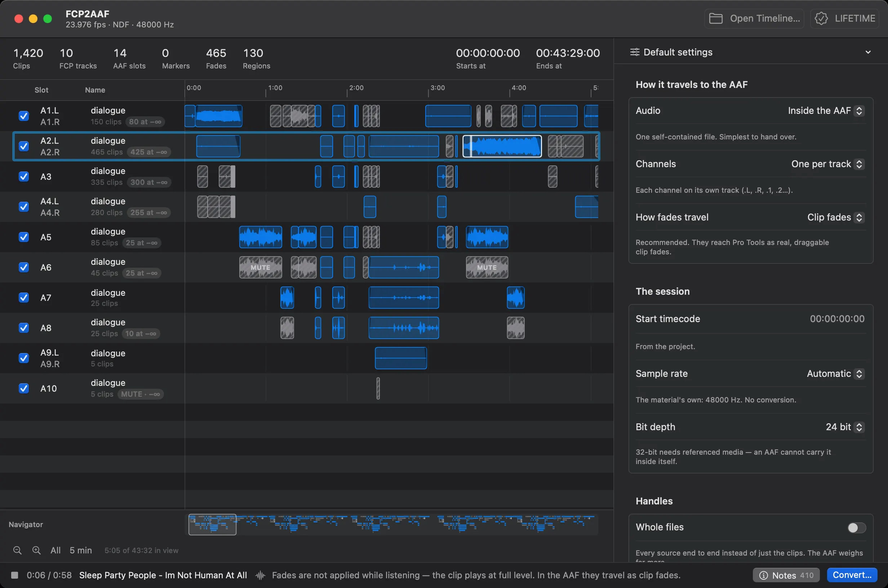Enable the Whole files switch

[857, 527]
